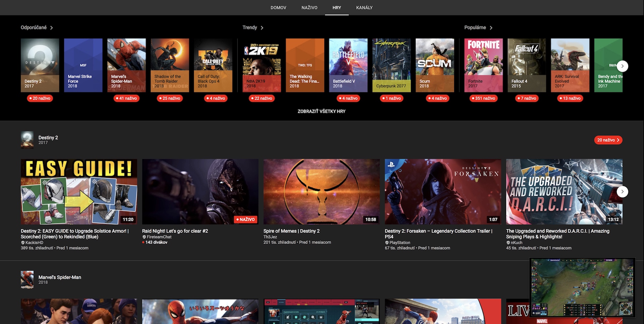Open the Reworked D.A.R.C.I. video title
The height and width of the screenshot is (324, 644).
tap(558, 234)
